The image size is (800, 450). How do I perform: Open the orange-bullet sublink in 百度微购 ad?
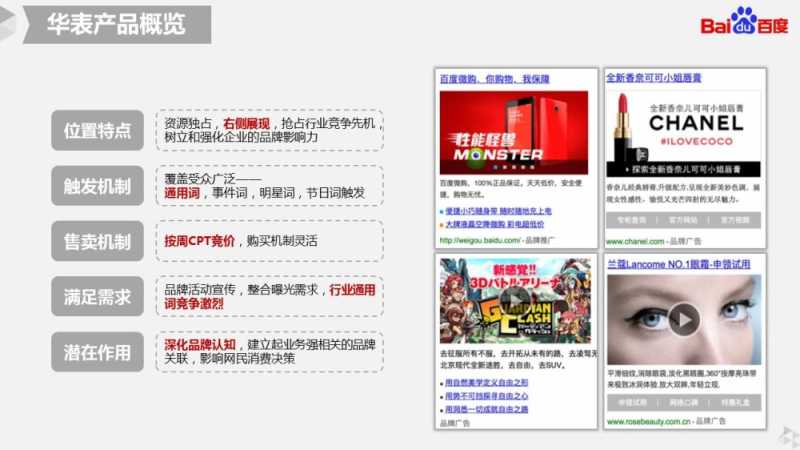pos(494,224)
